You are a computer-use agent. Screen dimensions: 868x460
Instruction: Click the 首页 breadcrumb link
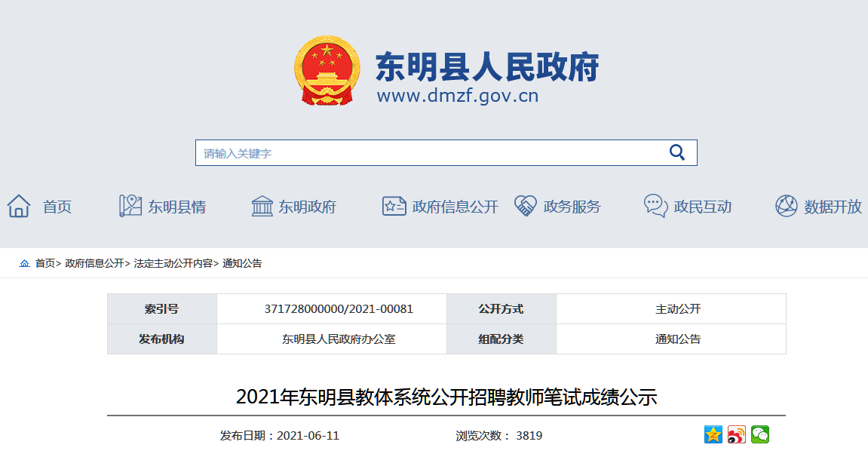(44, 263)
